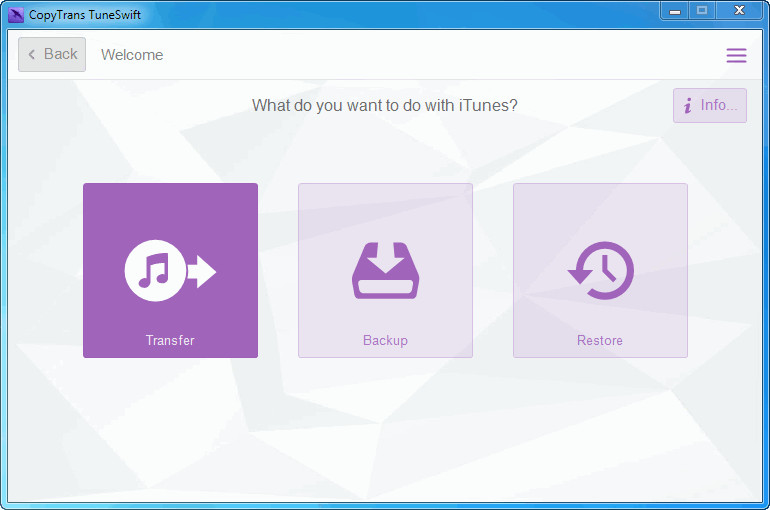Choose the Restore tile
The width and height of the screenshot is (770, 510).
click(x=600, y=270)
